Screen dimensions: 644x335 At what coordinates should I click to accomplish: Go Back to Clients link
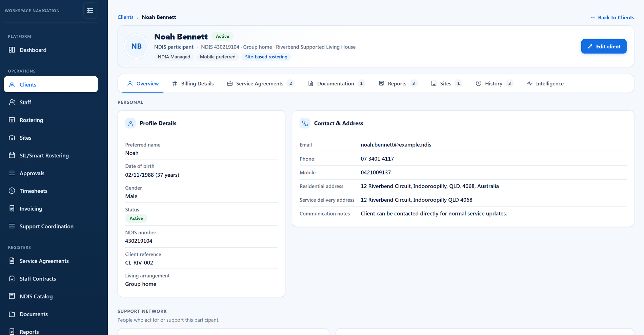coord(612,17)
